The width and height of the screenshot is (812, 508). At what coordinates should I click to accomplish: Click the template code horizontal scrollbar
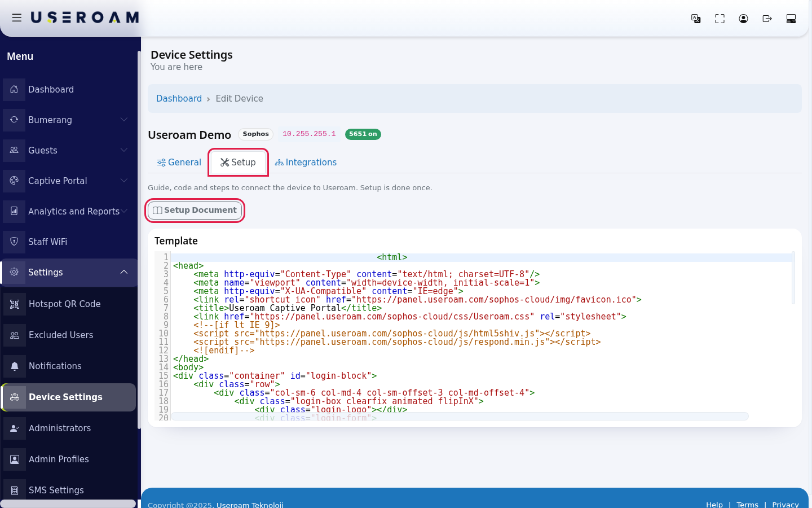[460, 417]
